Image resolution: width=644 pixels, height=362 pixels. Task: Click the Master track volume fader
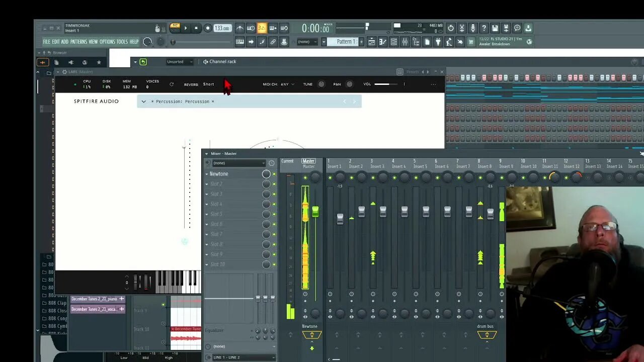[x=315, y=212]
